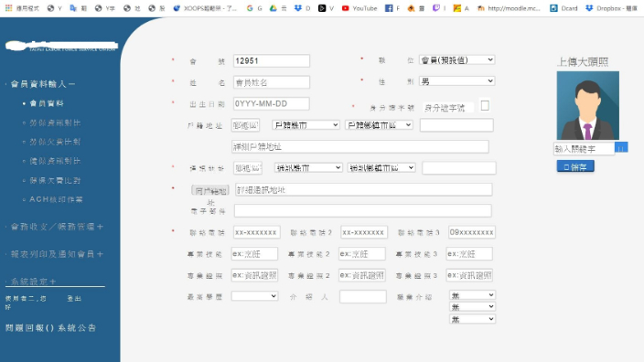Focus the 聯絡電話 first phone field

[x=257, y=232]
